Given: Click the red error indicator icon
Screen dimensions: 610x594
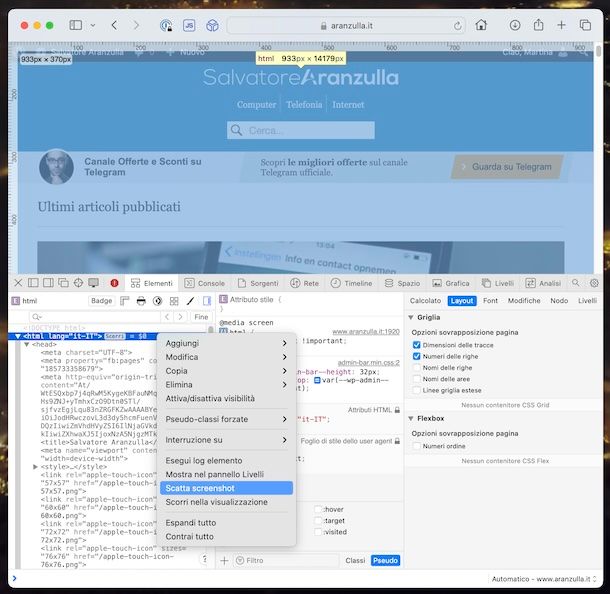Looking at the screenshot, I should (x=114, y=283).
